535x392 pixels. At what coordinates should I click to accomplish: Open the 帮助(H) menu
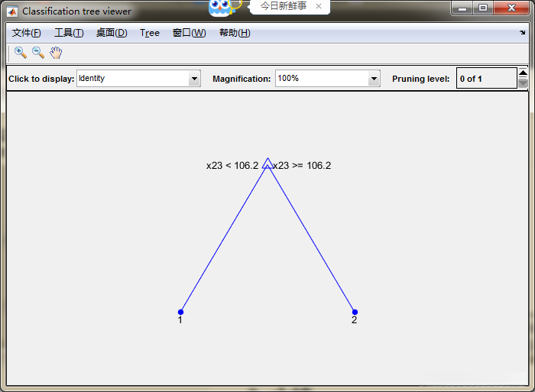click(x=235, y=33)
